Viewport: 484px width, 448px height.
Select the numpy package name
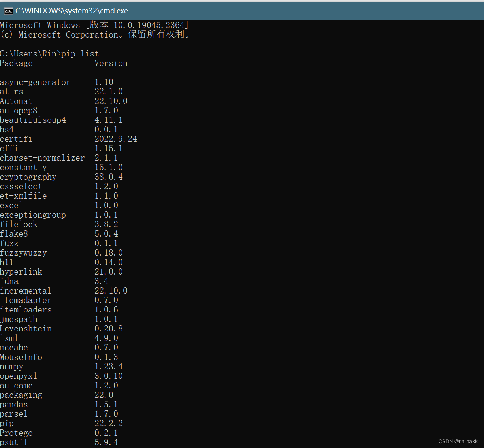point(11,367)
